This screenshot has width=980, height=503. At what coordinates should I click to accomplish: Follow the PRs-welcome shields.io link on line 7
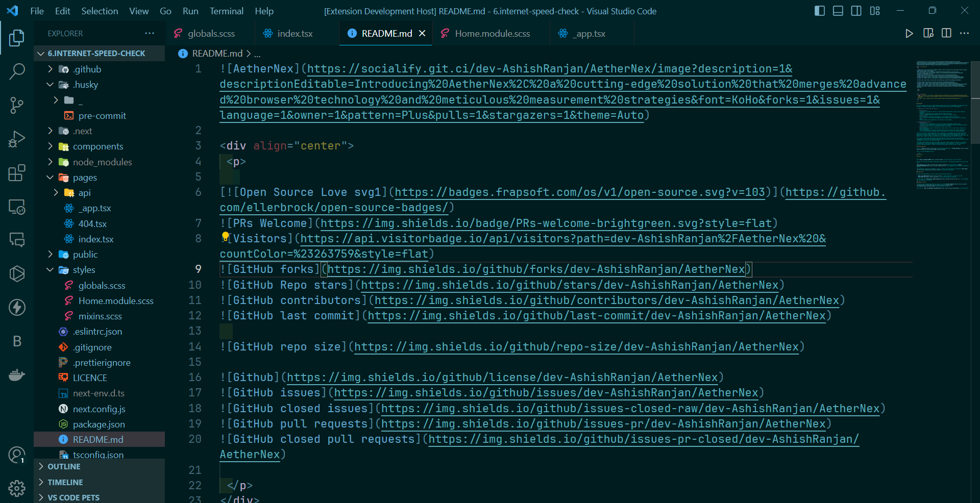pos(546,223)
